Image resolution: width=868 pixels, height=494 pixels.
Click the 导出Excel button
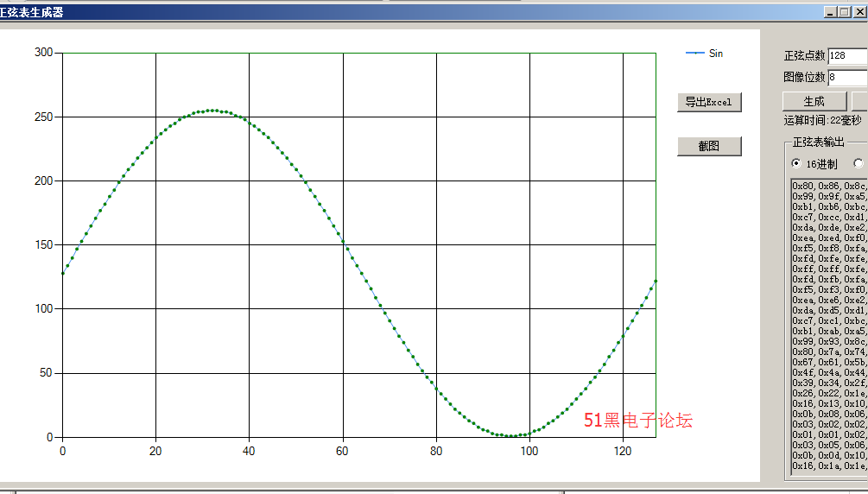tap(709, 103)
